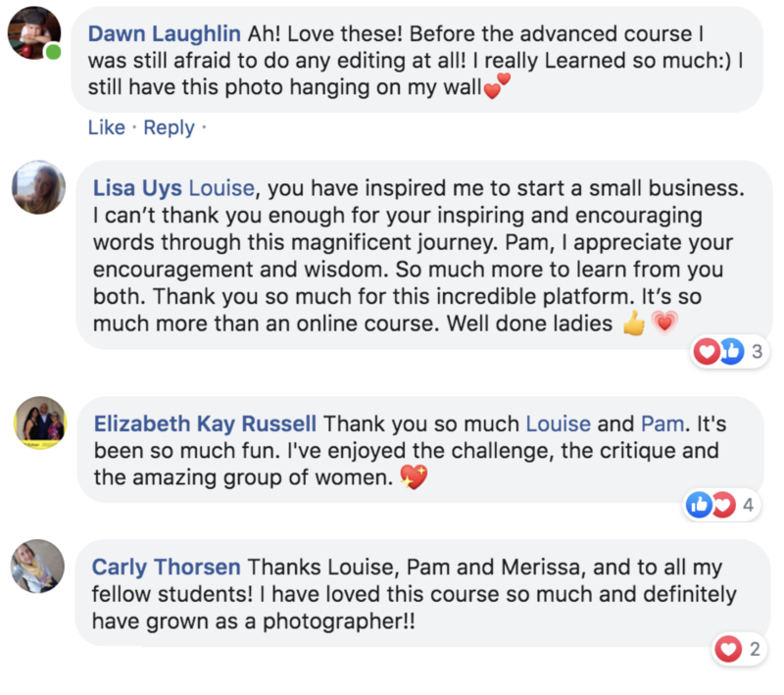View heart reaction on Elizabeth's comment
Image resolution: width=784 pixels, height=695 pixels.
tap(723, 506)
